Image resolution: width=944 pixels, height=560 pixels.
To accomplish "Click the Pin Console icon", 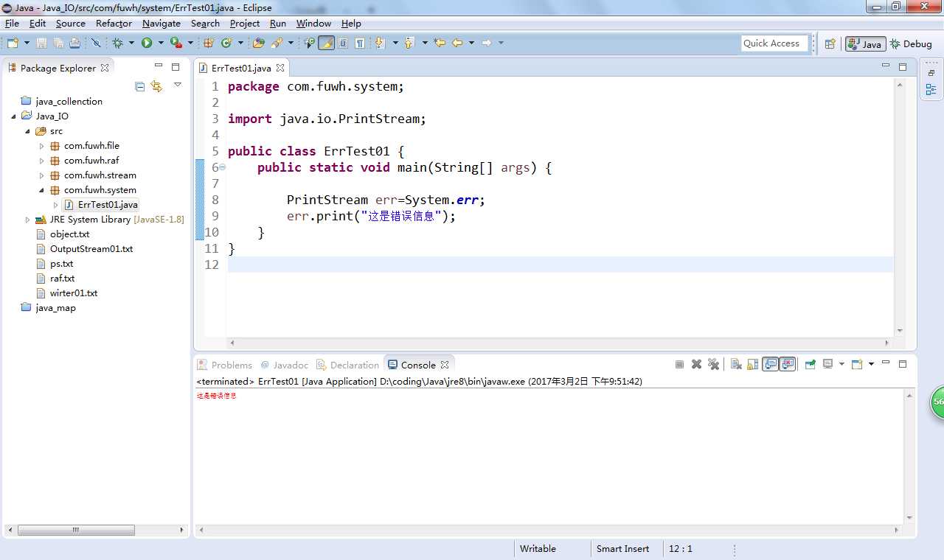I will tap(810, 364).
